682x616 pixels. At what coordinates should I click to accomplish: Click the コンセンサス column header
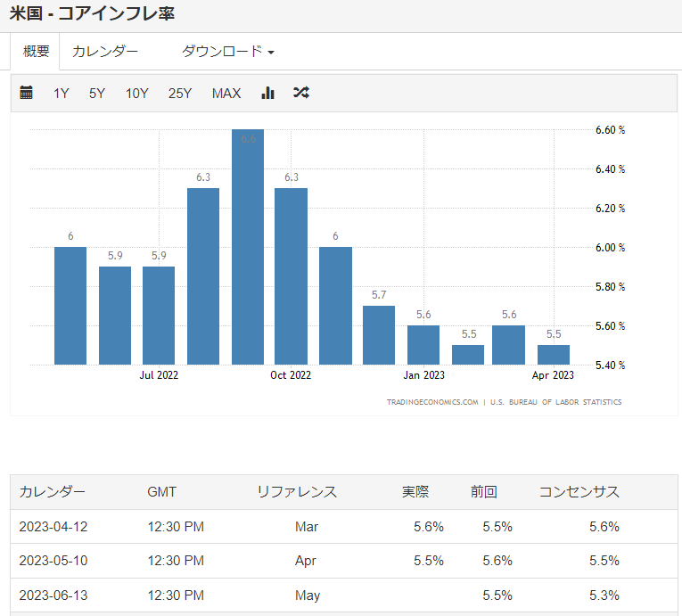coord(579,492)
